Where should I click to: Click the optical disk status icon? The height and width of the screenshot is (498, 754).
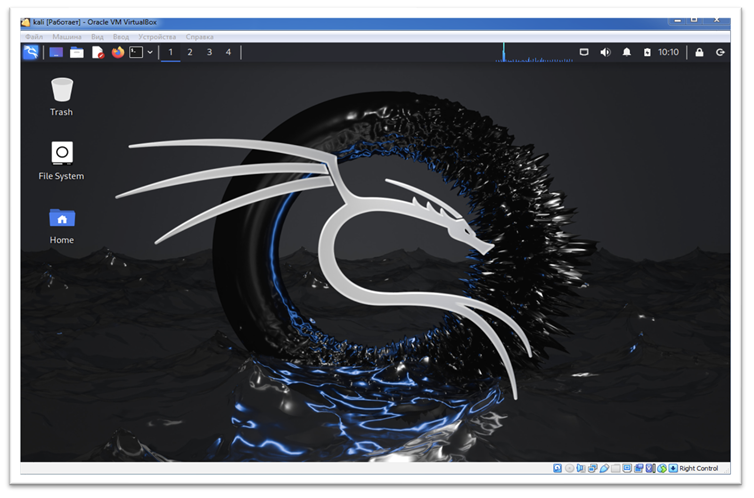pos(569,468)
